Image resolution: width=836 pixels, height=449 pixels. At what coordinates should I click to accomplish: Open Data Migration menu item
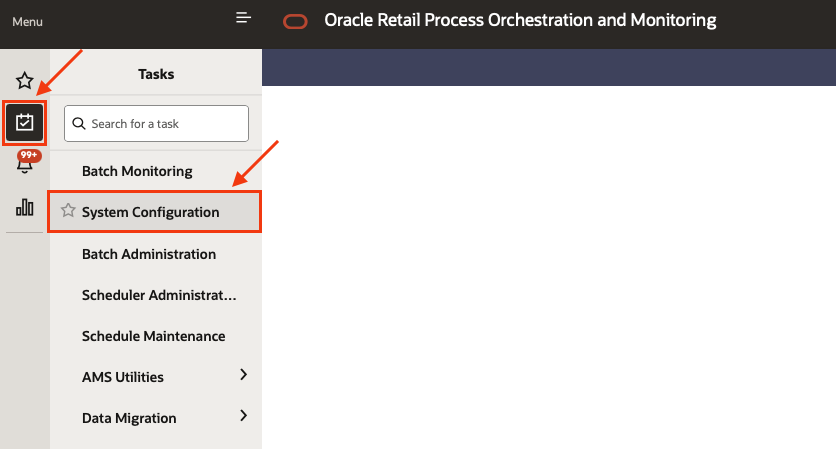point(129,418)
